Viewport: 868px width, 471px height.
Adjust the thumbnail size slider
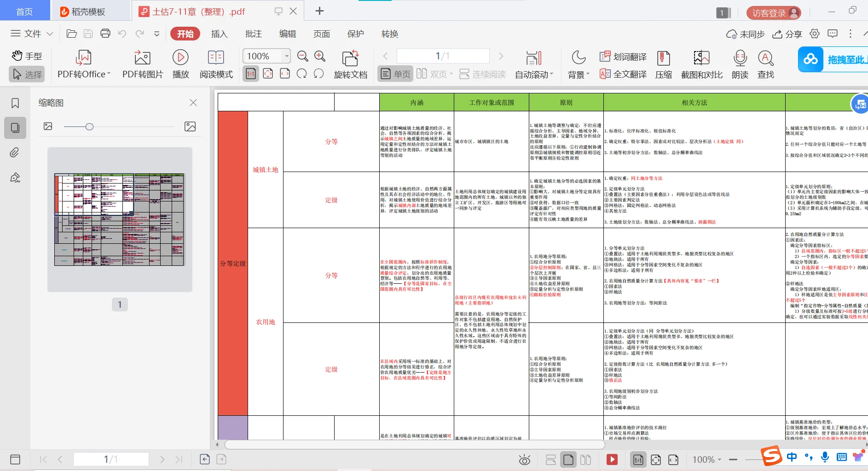(89, 126)
